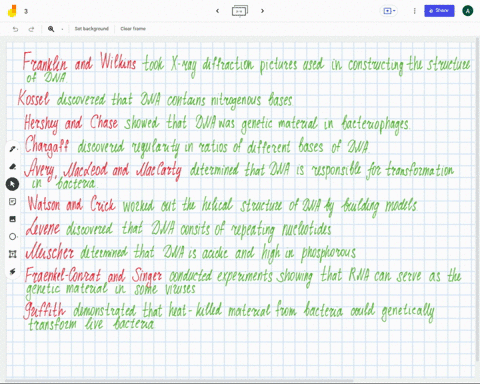Screen dimensions: 480x384
Task: Click the horizontal scrollbar at bottom
Action: pyautogui.click(x=180, y=381)
